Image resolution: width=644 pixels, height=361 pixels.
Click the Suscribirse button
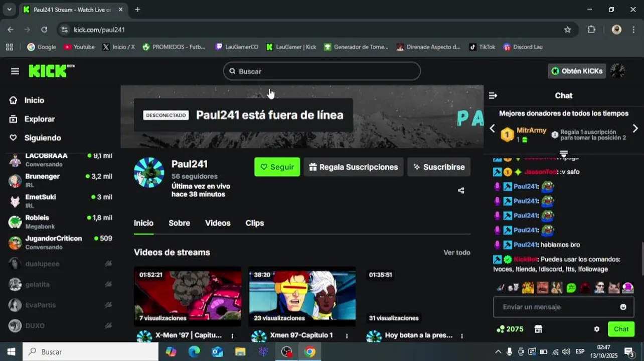[x=439, y=167]
